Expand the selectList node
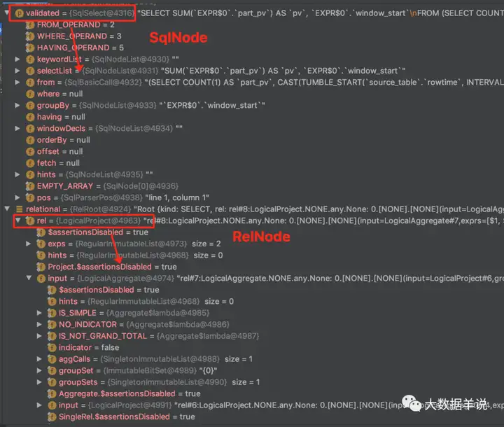504x427 pixels. tap(17, 71)
